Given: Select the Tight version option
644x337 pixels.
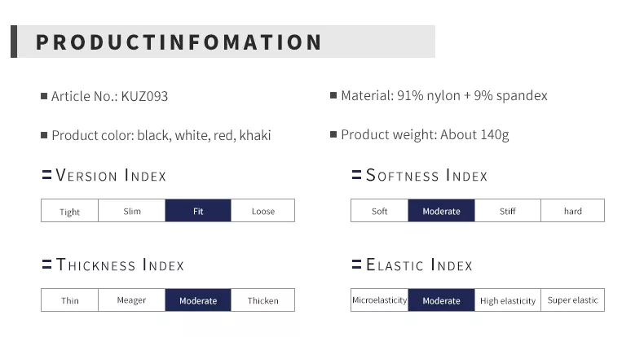Looking at the screenshot, I should (69, 212).
